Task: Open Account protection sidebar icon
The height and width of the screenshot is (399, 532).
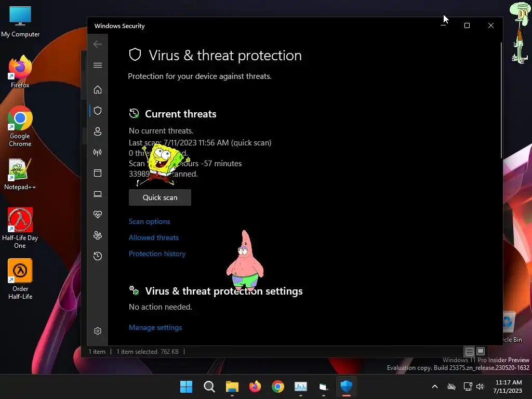Action: pos(98,131)
